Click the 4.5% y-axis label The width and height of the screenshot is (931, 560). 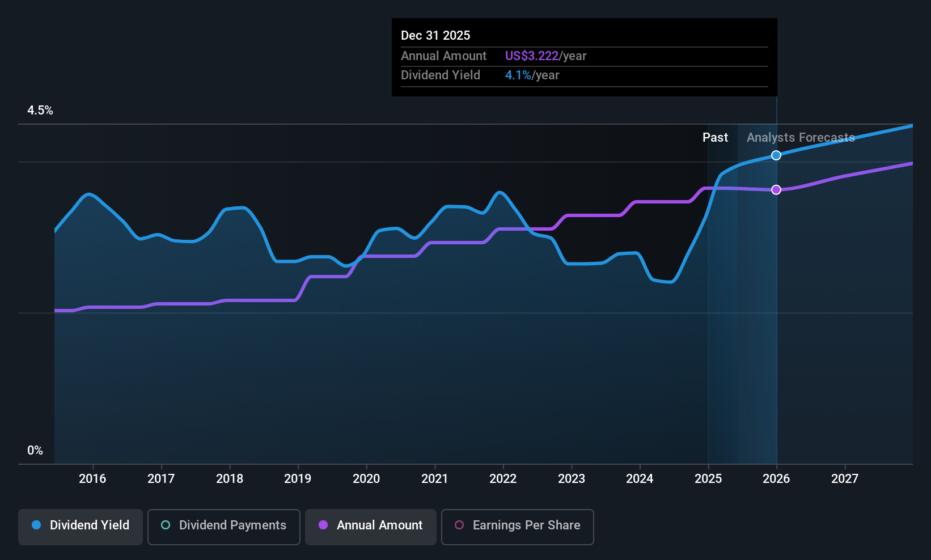pyautogui.click(x=40, y=111)
